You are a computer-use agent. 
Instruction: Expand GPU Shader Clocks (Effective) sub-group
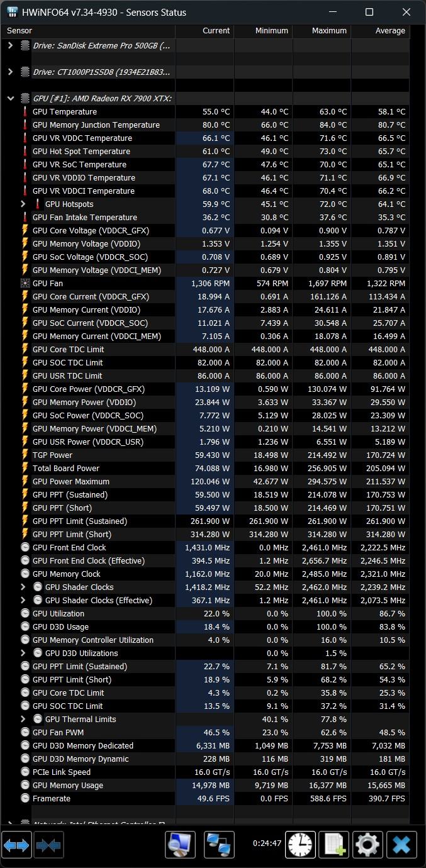point(23,600)
